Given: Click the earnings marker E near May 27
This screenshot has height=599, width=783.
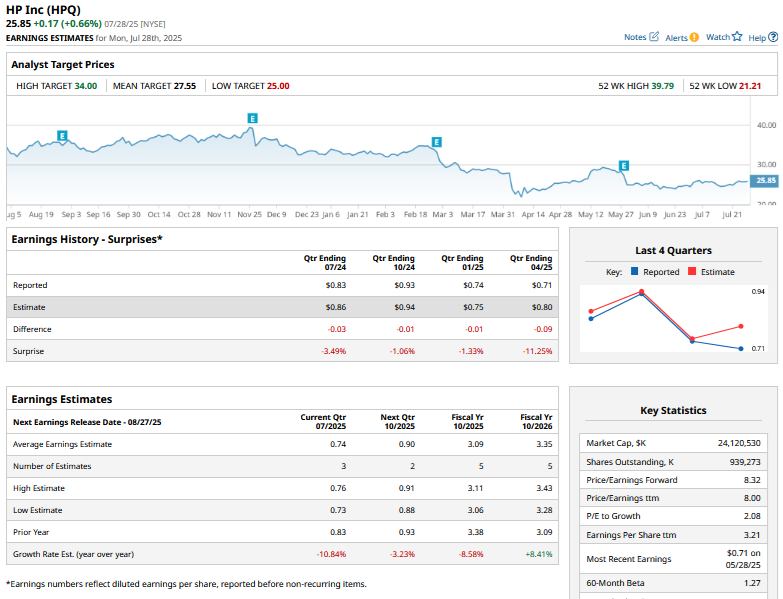Looking at the screenshot, I should 624,166.
